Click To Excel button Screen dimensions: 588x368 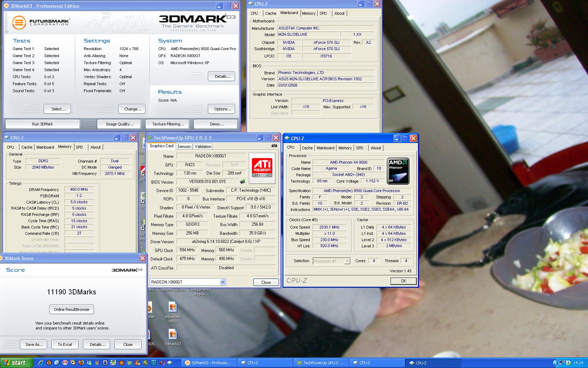point(65,345)
